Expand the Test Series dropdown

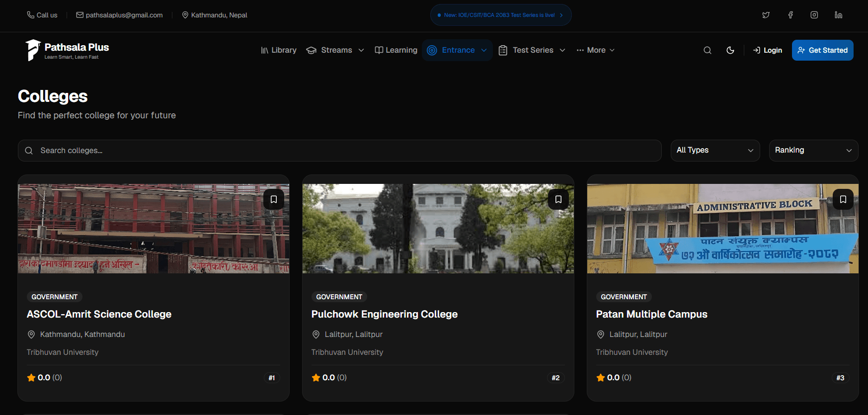[x=532, y=50]
